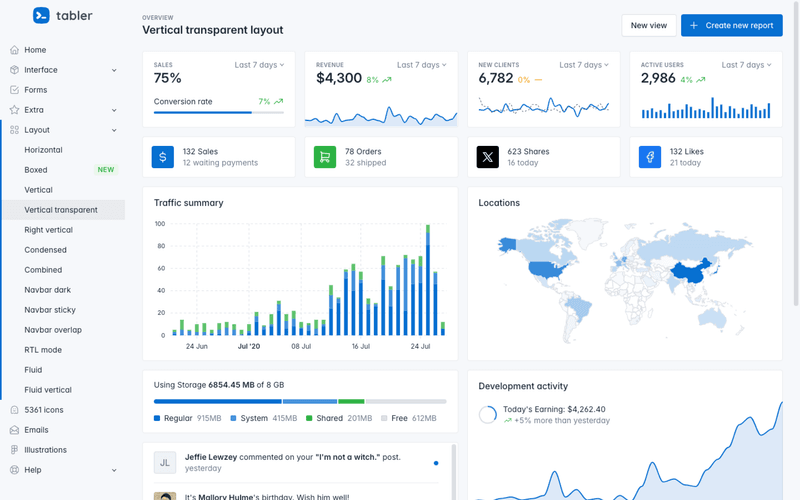
Task: Click the 132 Sales text
Action: (200, 152)
